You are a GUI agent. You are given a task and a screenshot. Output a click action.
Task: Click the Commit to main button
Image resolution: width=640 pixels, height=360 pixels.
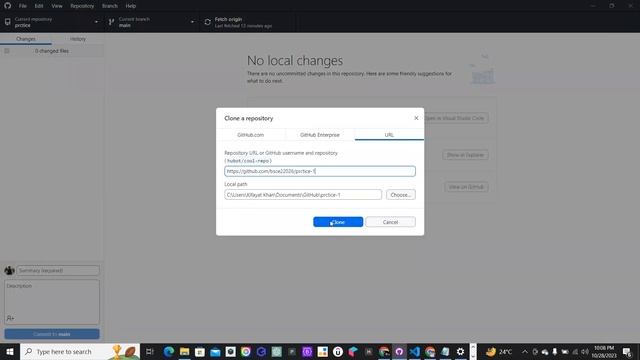point(52,334)
